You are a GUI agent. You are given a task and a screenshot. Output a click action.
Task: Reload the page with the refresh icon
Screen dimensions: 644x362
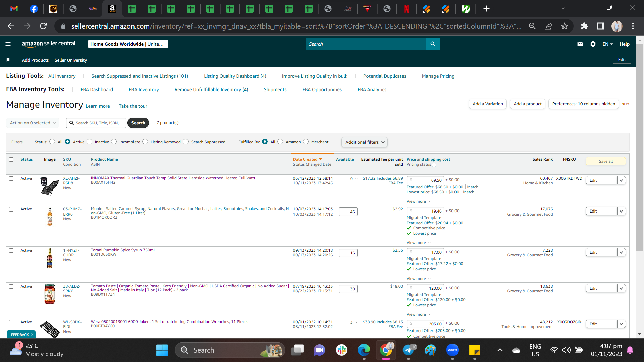click(x=43, y=26)
